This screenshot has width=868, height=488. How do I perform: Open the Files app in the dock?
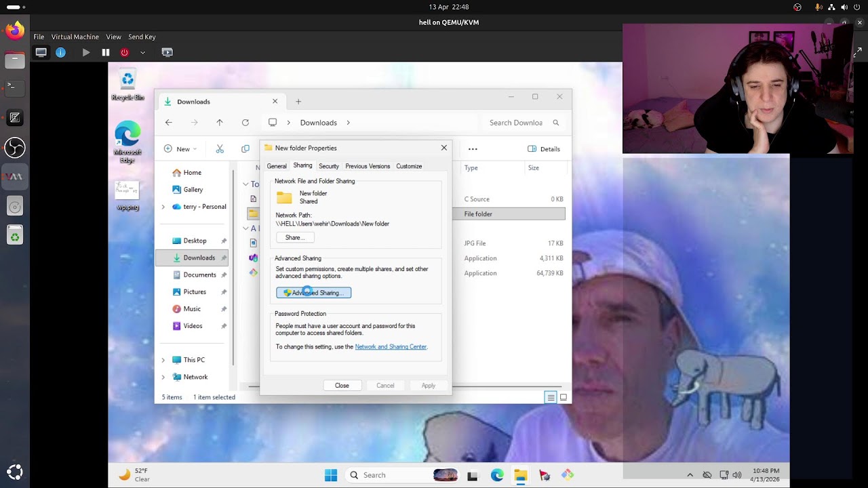coord(14,60)
